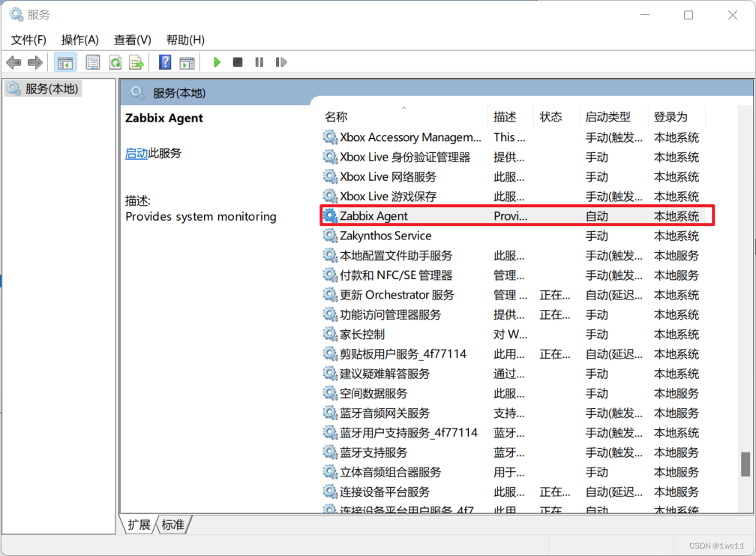The image size is (756, 556).
Task: Click the 启动 link to start Zabbix Agent
Action: click(136, 153)
